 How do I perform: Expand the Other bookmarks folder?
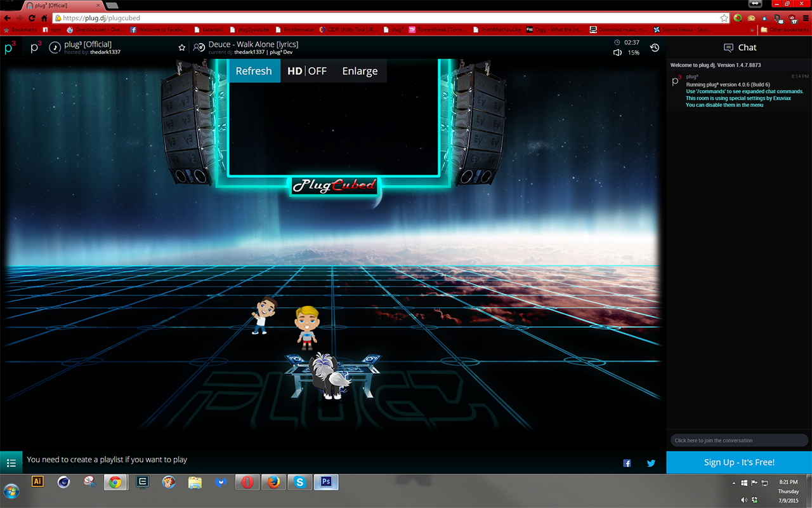pos(785,29)
